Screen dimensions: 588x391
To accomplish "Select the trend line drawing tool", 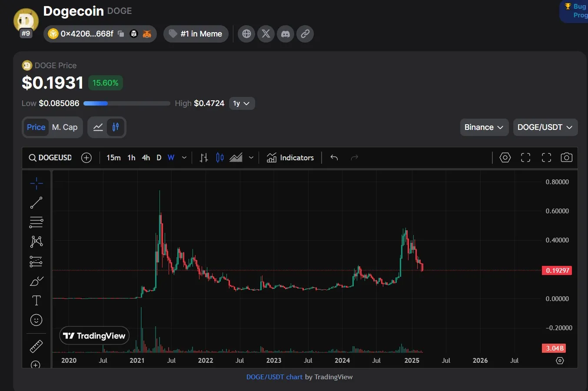I will tap(36, 202).
